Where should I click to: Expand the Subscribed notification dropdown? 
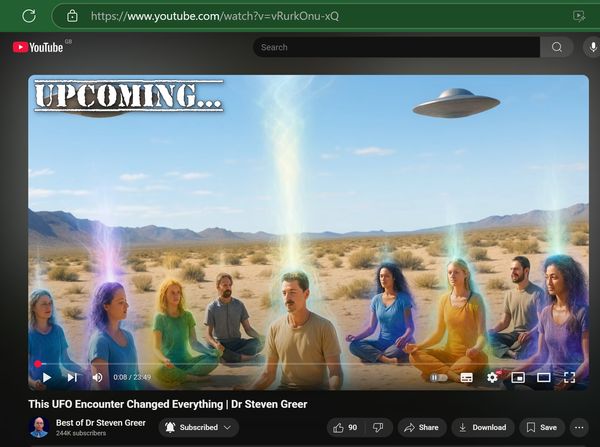click(199, 427)
